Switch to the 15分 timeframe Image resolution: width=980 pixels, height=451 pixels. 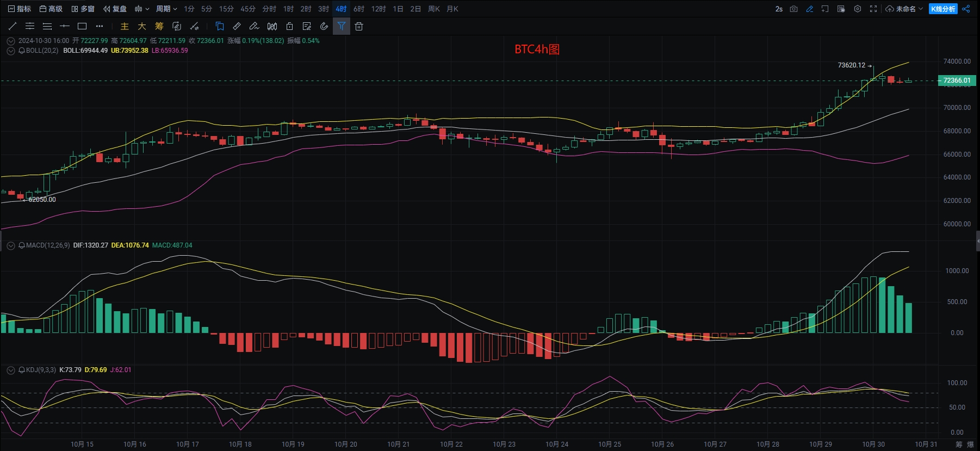point(226,9)
